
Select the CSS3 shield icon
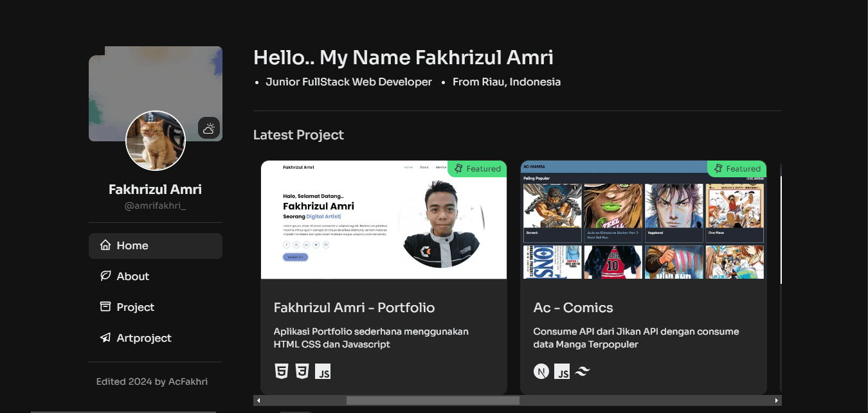(302, 371)
